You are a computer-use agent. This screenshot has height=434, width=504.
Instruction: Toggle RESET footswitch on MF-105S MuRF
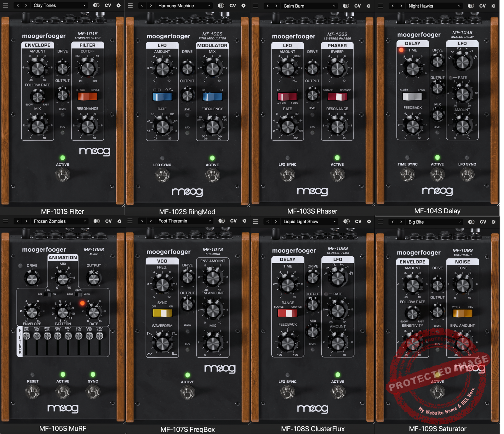pyautogui.click(x=33, y=392)
